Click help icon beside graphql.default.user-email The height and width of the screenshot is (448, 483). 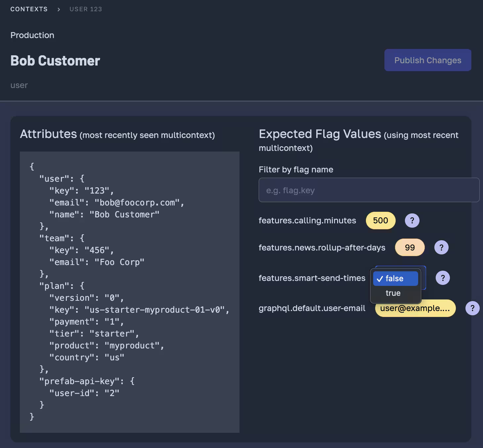pyautogui.click(x=472, y=308)
